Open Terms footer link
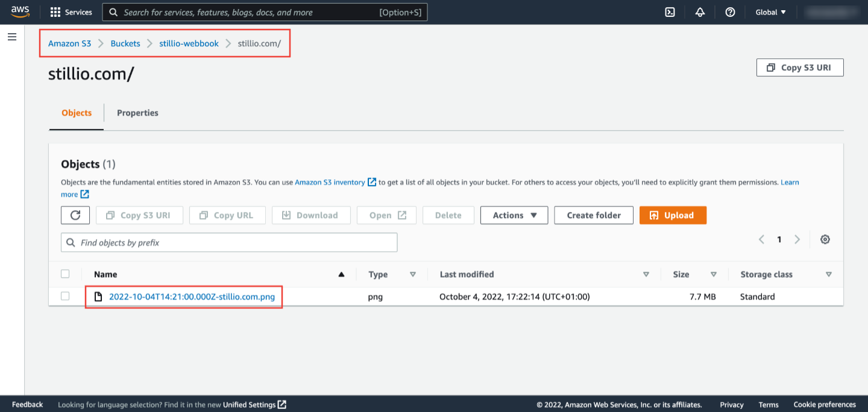868x412 pixels. [x=769, y=405]
